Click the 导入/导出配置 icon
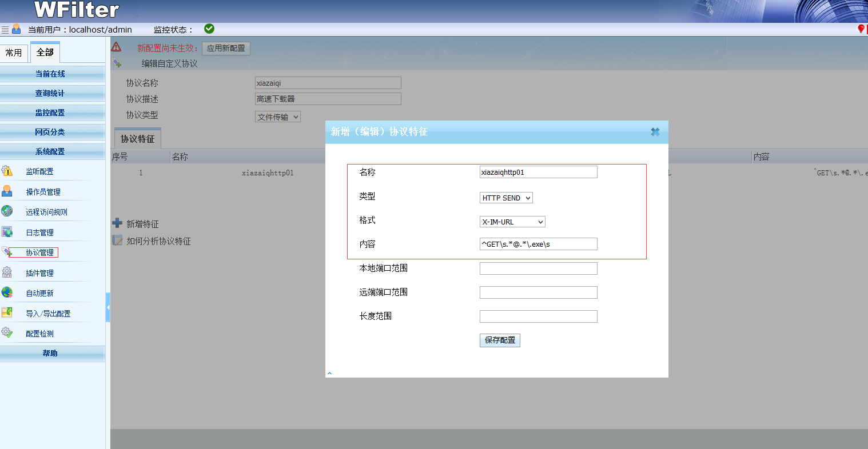 point(7,313)
